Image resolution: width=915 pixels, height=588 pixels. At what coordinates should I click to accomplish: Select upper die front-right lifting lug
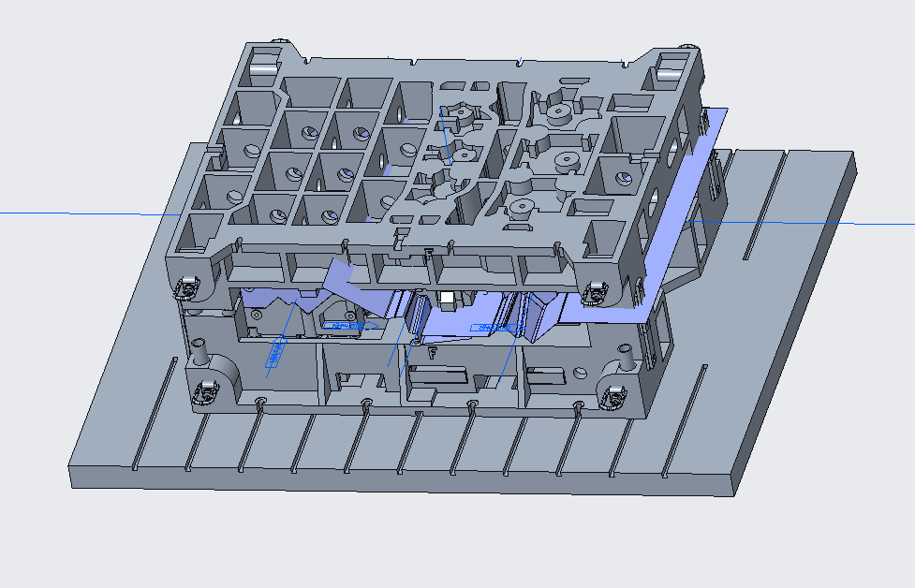pyautogui.click(x=597, y=293)
